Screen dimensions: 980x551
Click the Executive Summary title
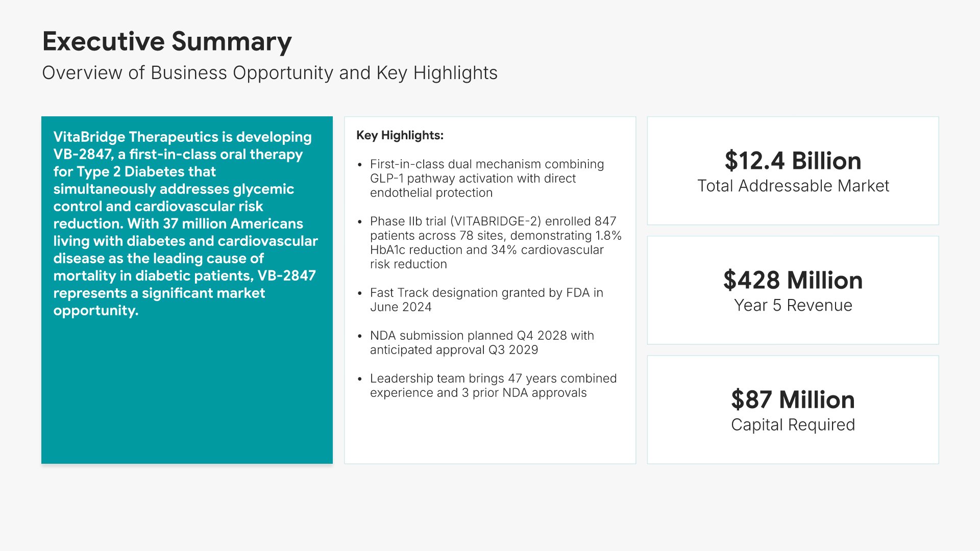167,41
